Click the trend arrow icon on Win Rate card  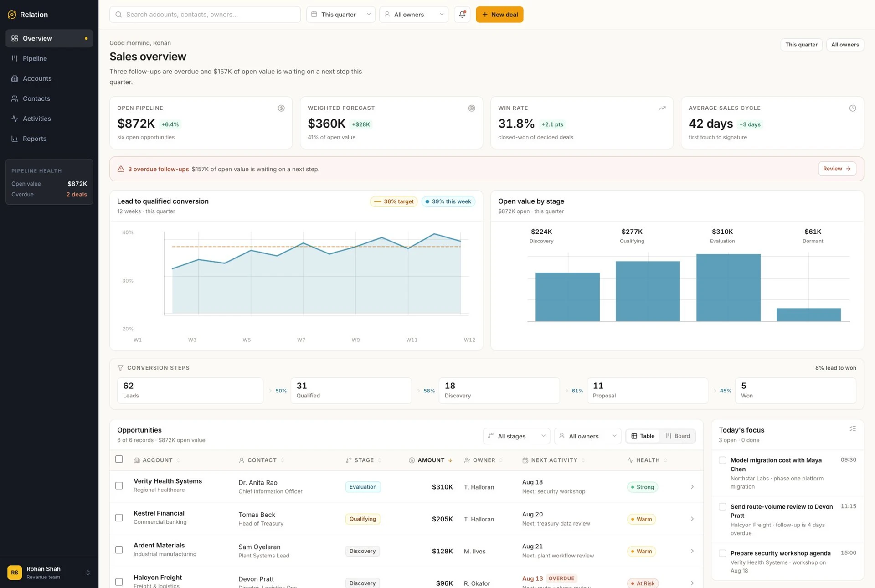click(x=662, y=108)
